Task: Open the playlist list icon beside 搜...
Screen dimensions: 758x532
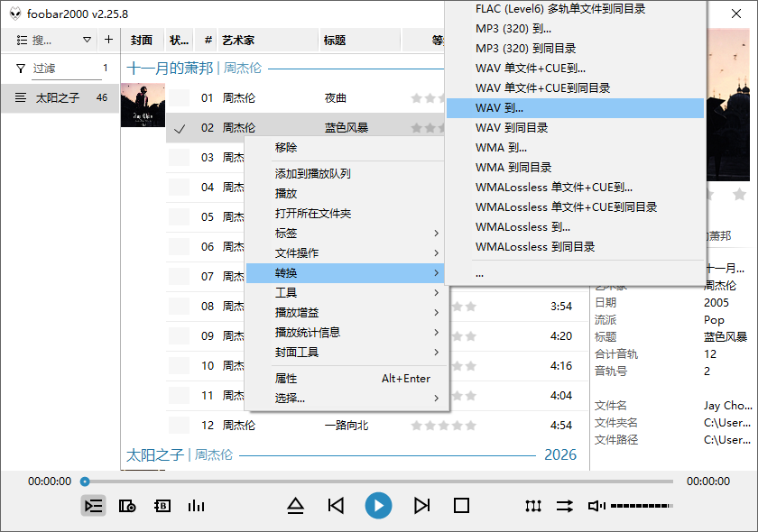Action: point(22,40)
